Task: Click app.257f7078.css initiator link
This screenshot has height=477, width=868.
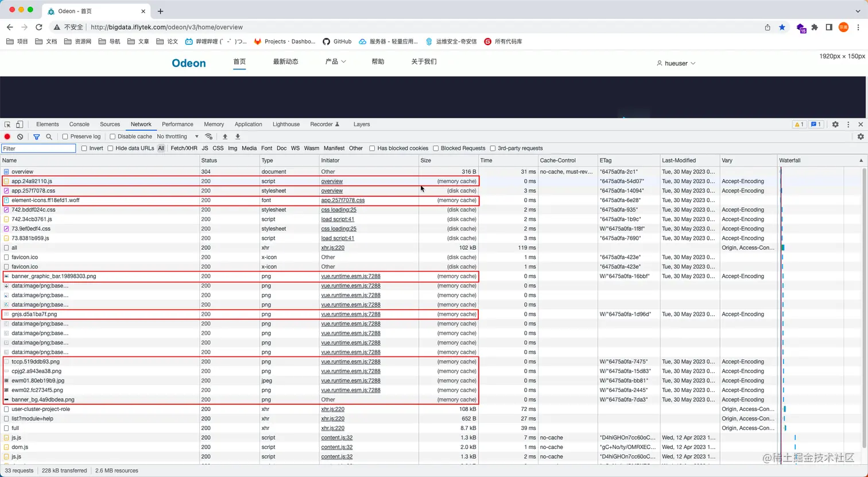Action: 343,200
